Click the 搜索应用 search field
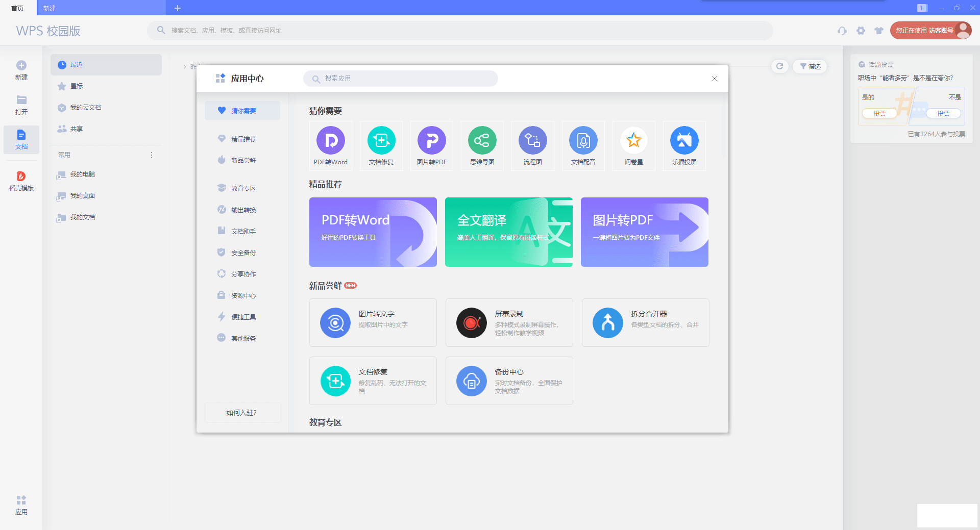980x530 pixels. pyautogui.click(x=401, y=79)
